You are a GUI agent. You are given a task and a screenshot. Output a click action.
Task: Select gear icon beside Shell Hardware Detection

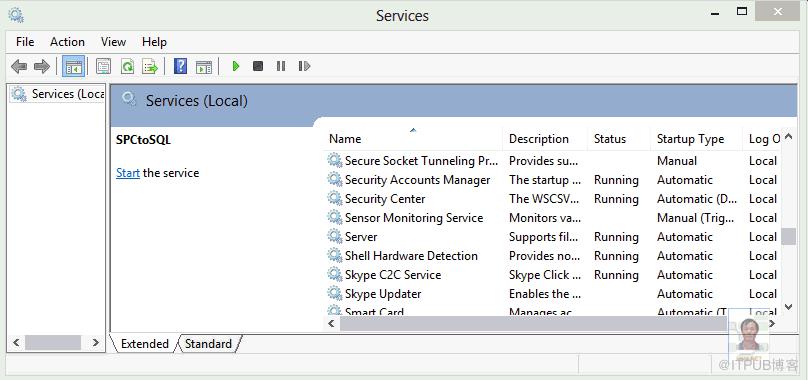point(335,256)
